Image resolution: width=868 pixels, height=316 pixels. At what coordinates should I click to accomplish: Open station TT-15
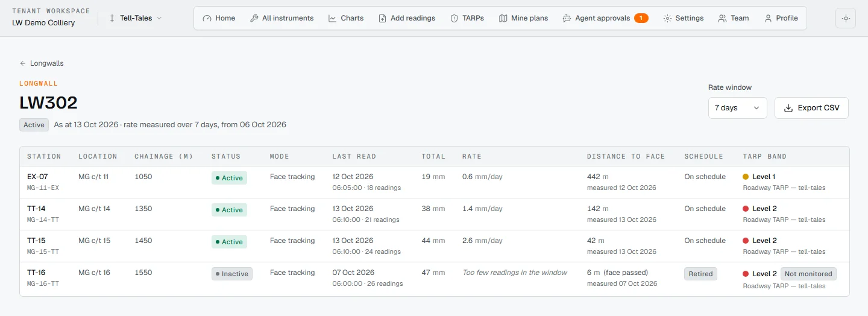[x=36, y=241]
